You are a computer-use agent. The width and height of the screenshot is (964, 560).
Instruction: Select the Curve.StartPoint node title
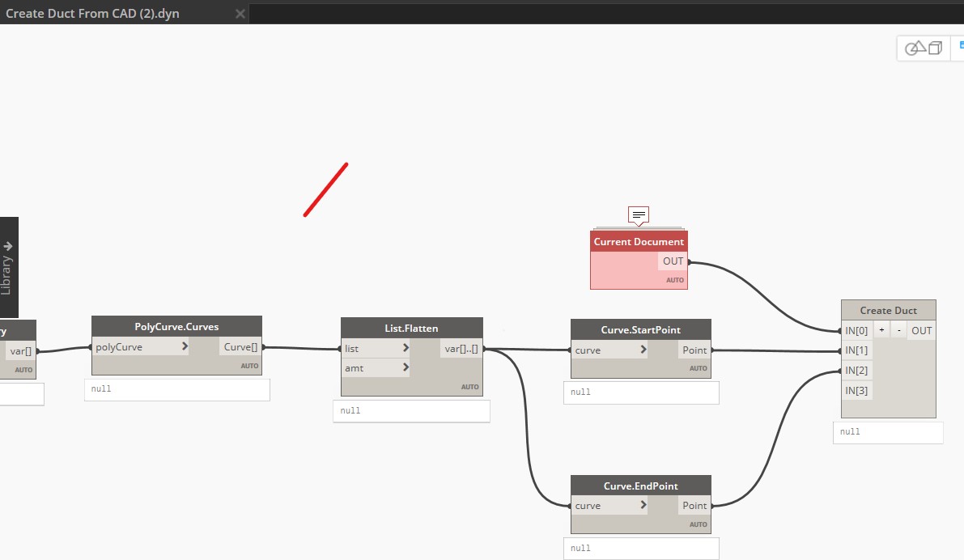pos(640,329)
